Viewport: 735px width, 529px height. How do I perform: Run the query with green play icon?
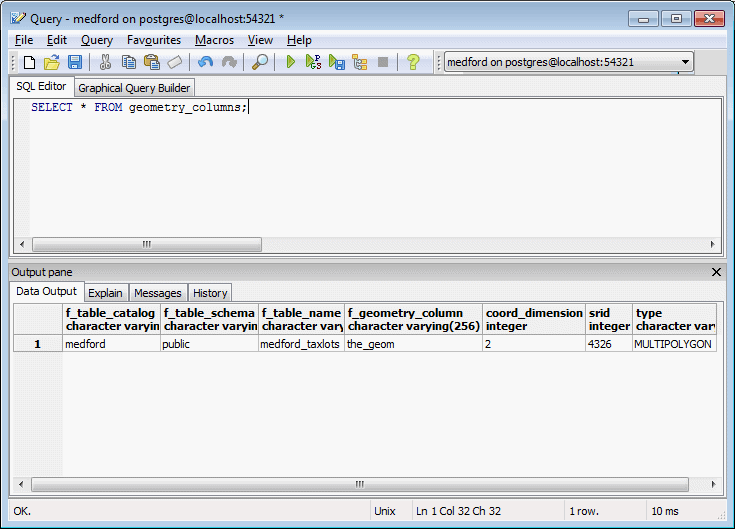click(x=291, y=62)
